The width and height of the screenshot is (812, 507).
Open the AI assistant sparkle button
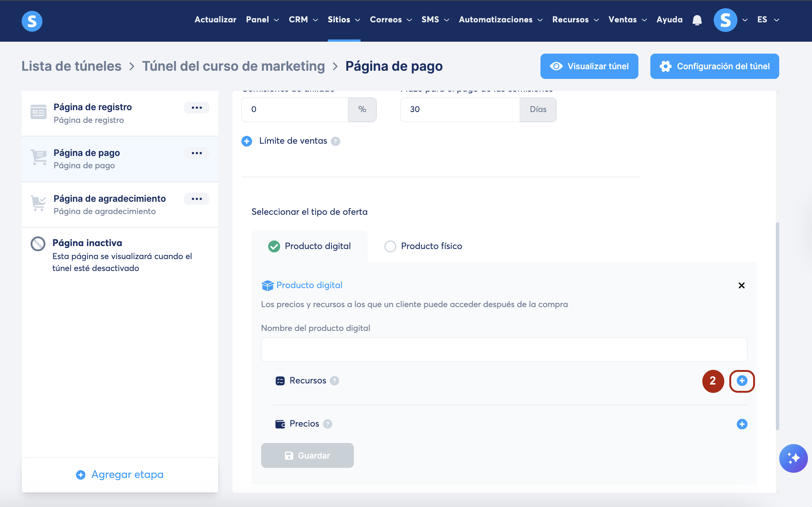click(793, 458)
